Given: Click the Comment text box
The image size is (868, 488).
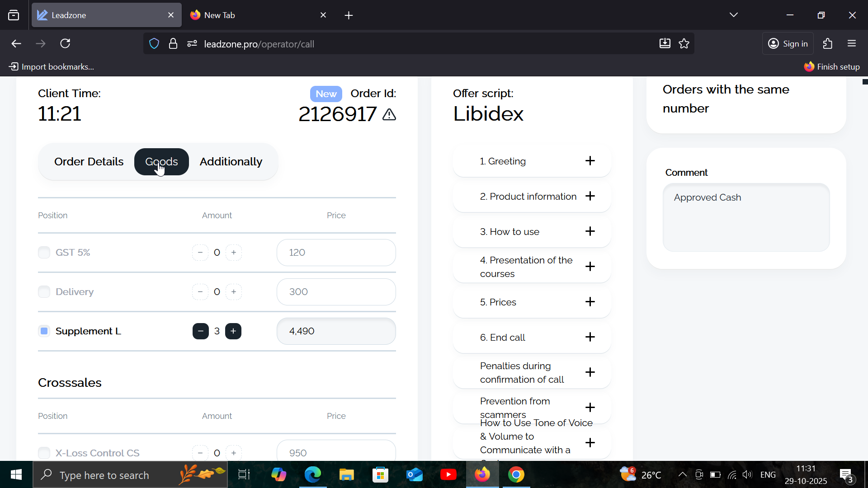Looking at the screenshot, I should pos(746,217).
